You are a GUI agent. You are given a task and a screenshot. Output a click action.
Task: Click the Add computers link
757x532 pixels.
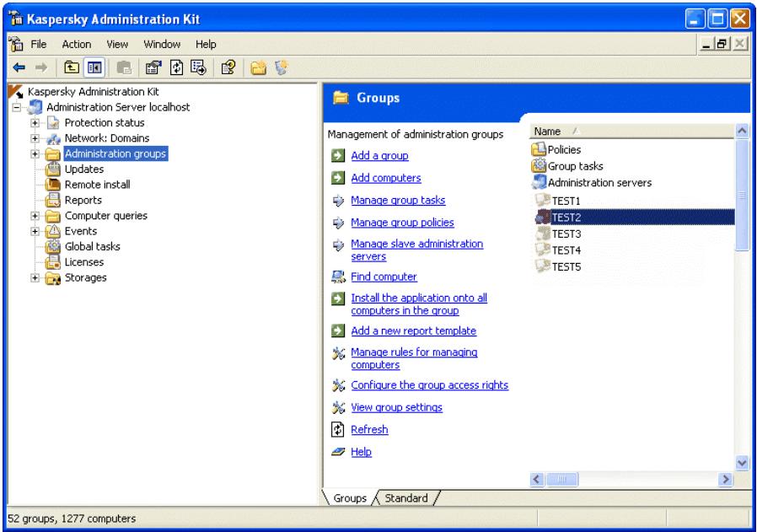coord(386,178)
